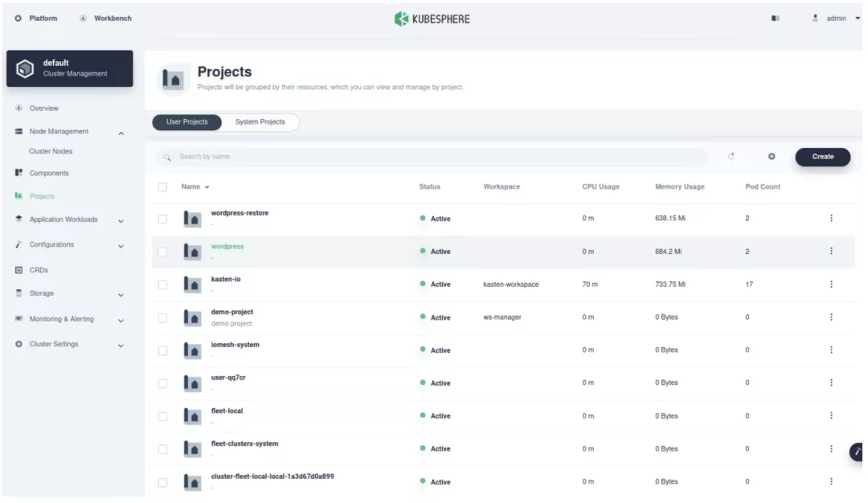Focus the Search by name field

coord(434,157)
